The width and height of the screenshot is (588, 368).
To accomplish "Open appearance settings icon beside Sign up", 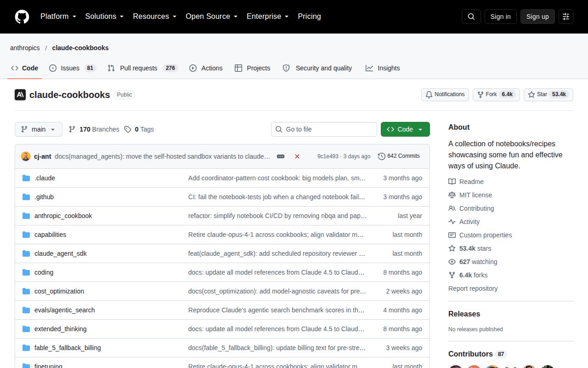I will 566,17.
